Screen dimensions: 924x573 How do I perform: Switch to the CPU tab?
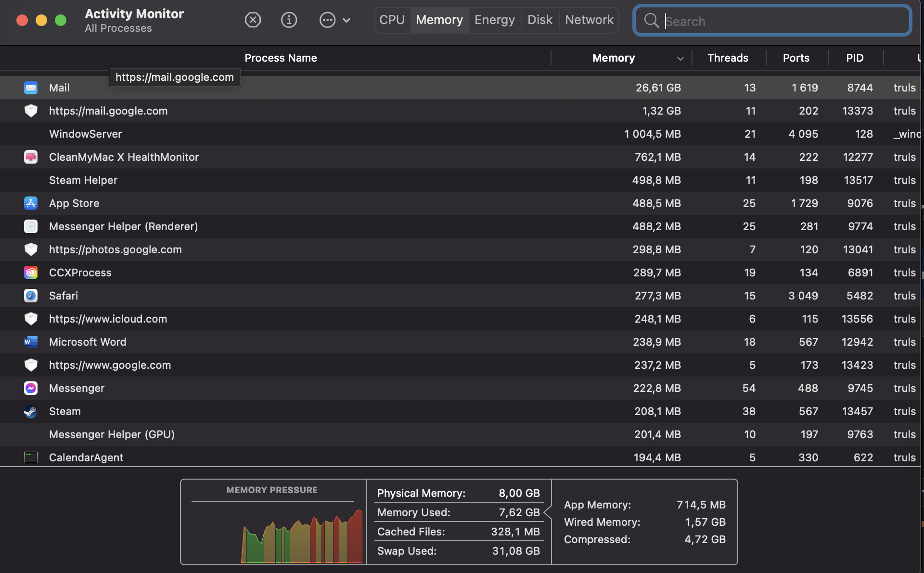point(393,20)
